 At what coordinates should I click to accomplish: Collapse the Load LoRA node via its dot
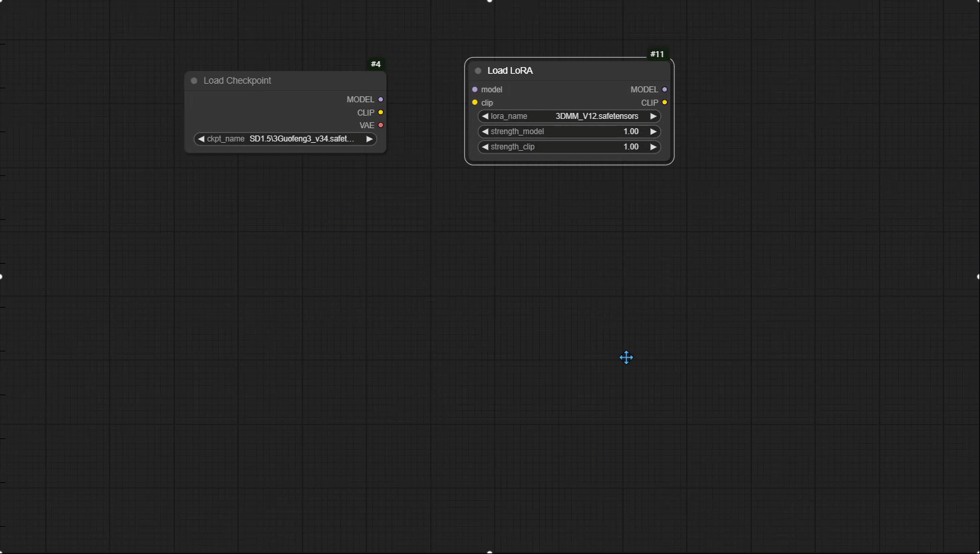478,71
